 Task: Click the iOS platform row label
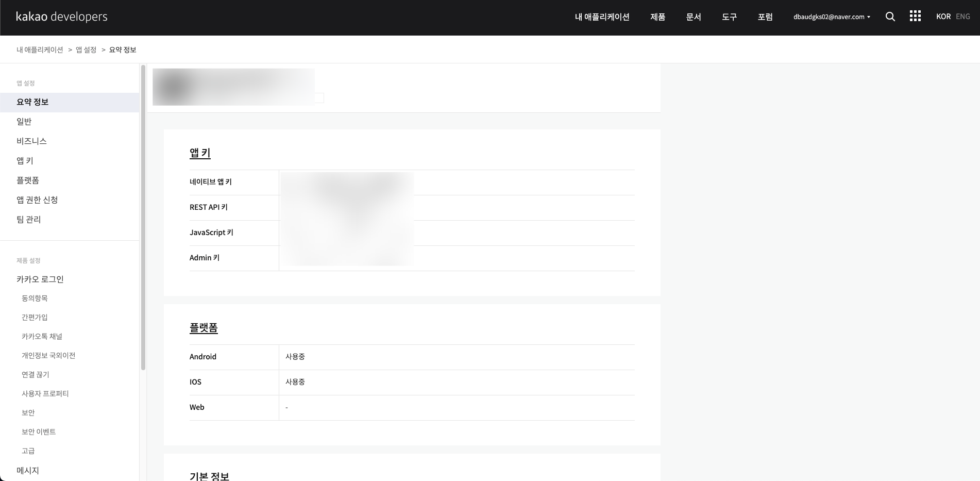point(195,382)
